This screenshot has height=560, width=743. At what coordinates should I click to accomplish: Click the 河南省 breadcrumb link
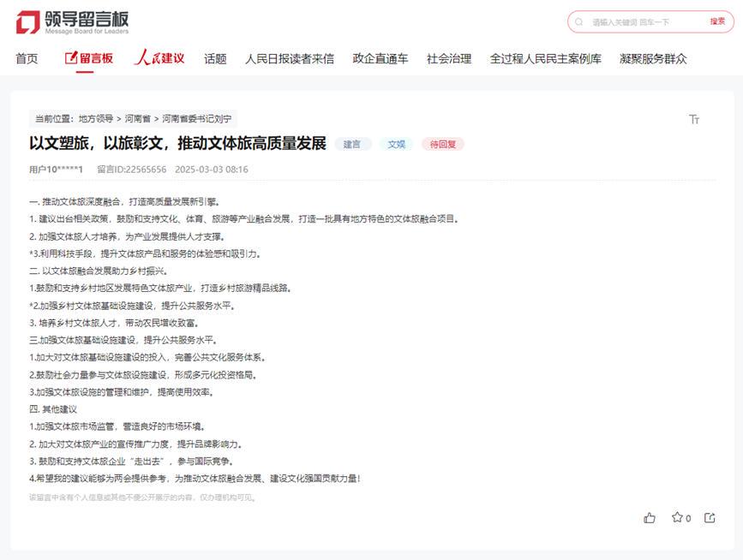coord(137,119)
